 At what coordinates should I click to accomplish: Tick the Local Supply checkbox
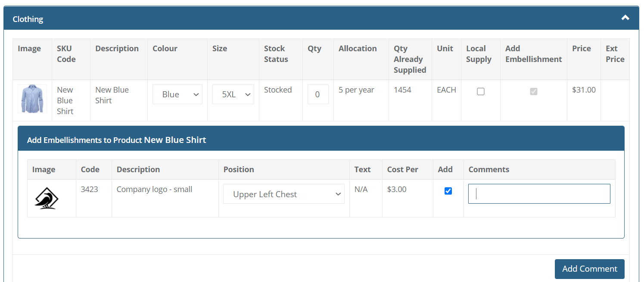[481, 91]
